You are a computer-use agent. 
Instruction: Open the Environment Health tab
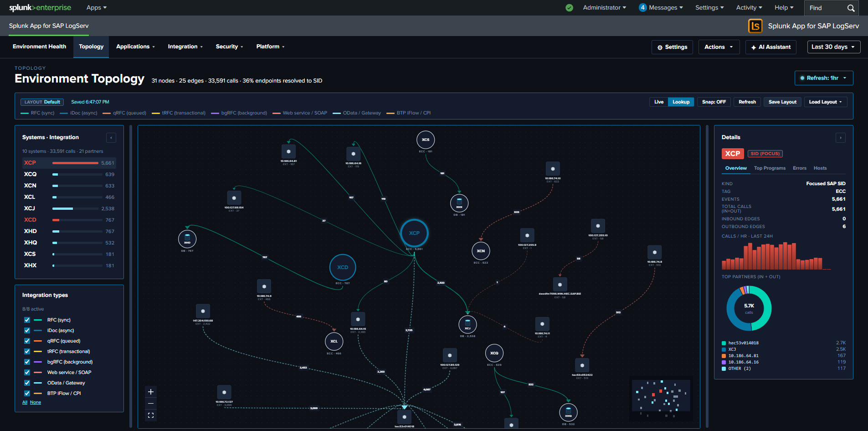click(x=40, y=47)
